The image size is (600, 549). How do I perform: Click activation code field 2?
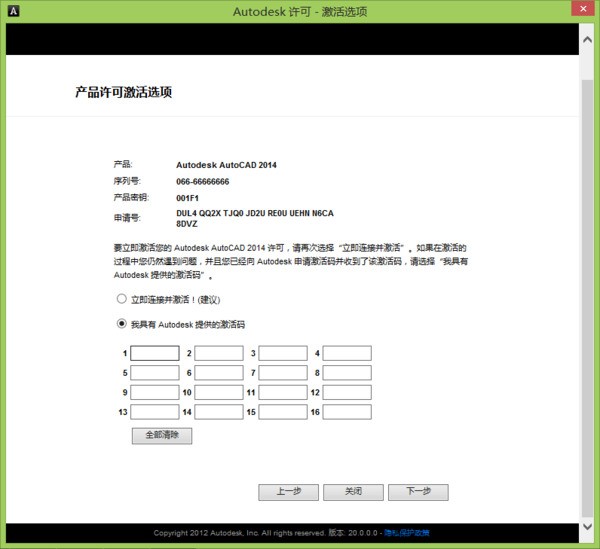pos(219,353)
